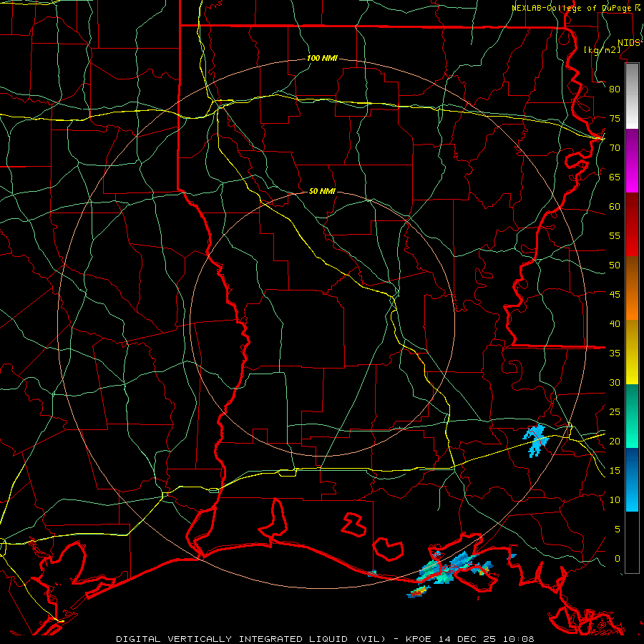Click the NEXLAB-College of DuPage label
Image resolution: width=644 pixels, height=644 pixels.
(x=572, y=8)
